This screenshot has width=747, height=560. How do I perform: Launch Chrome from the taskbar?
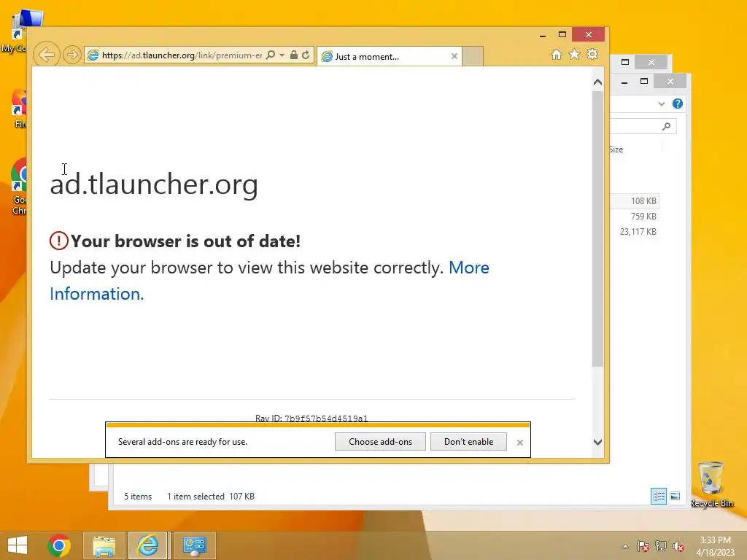click(59, 545)
